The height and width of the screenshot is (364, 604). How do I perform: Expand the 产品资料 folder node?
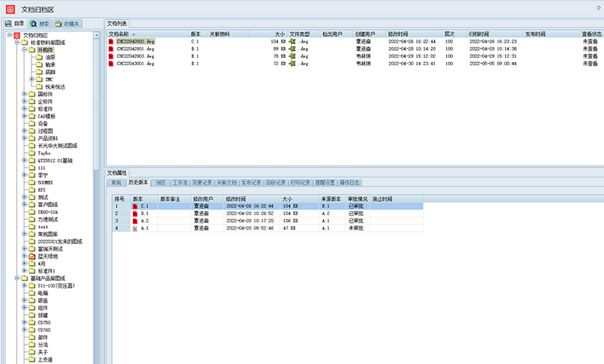tap(24, 138)
